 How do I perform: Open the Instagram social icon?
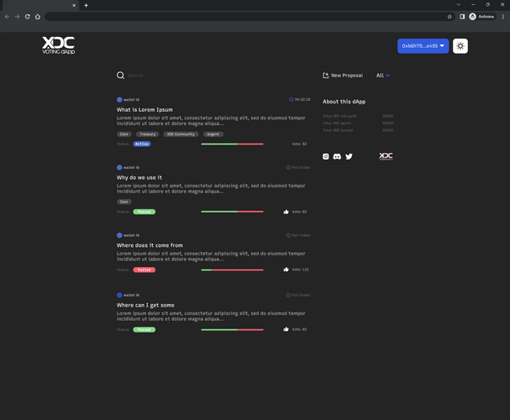click(326, 156)
